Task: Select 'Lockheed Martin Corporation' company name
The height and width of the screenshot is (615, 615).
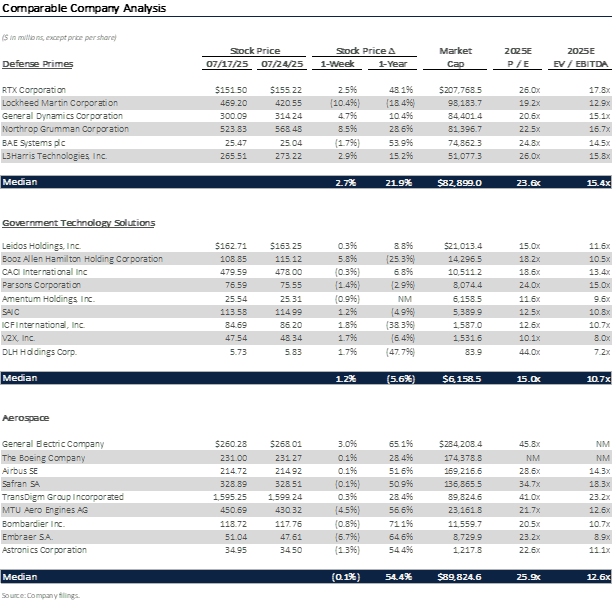Action: tap(60, 103)
